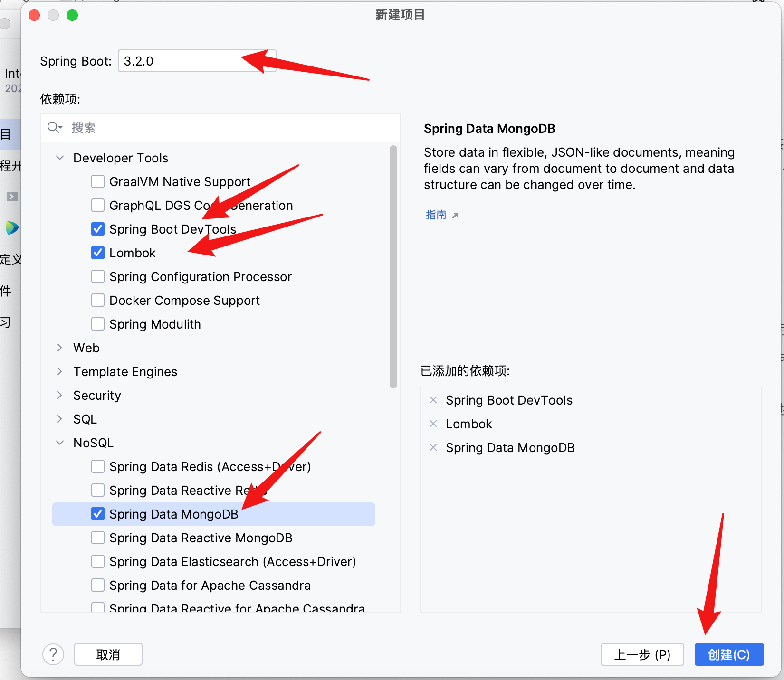Uncheck Spring Boot DevTools

pyautogui.click(x=98, y=229)
